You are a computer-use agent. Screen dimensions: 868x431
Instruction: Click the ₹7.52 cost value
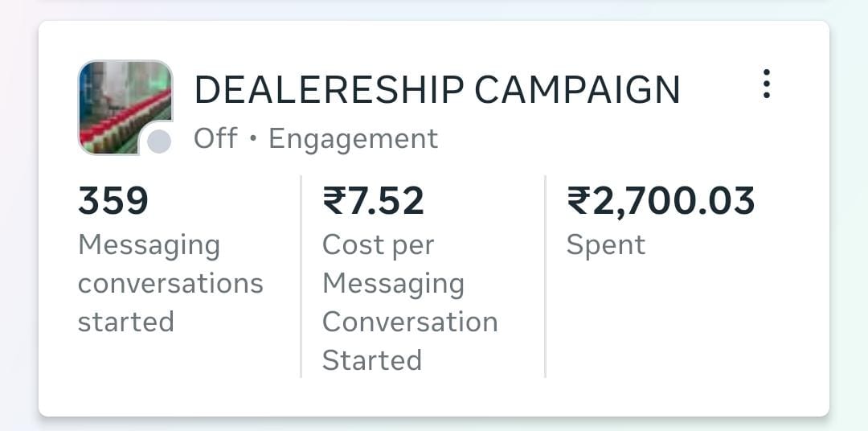tap(372, 200)
